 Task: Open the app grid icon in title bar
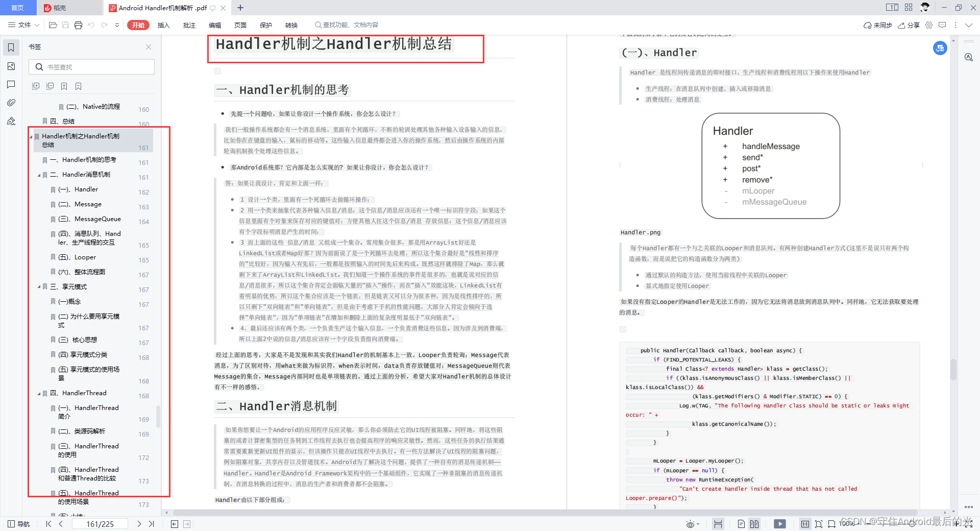pyautogui.click(x=909, y=7)
